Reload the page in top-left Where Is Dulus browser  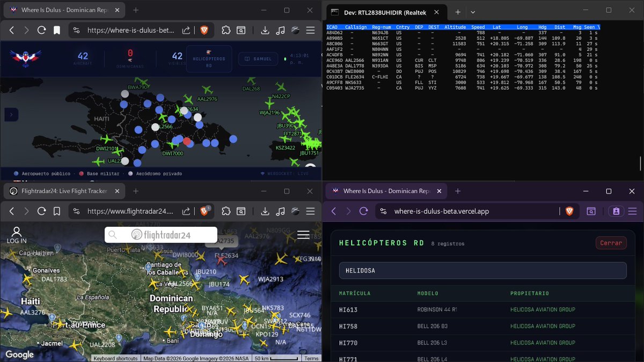(x=41, y=31)
